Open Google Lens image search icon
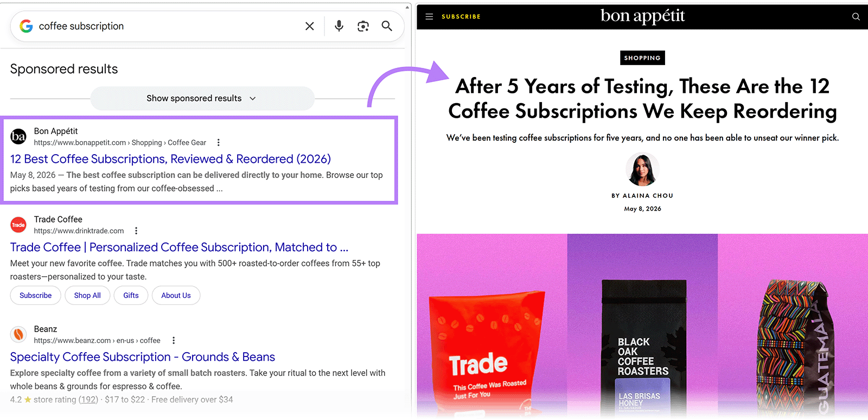Viewport: 868px width, 420px height. (363, 26)
